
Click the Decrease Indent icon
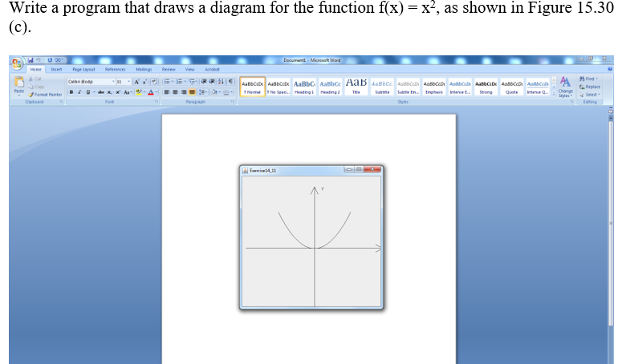click(204, 82)
